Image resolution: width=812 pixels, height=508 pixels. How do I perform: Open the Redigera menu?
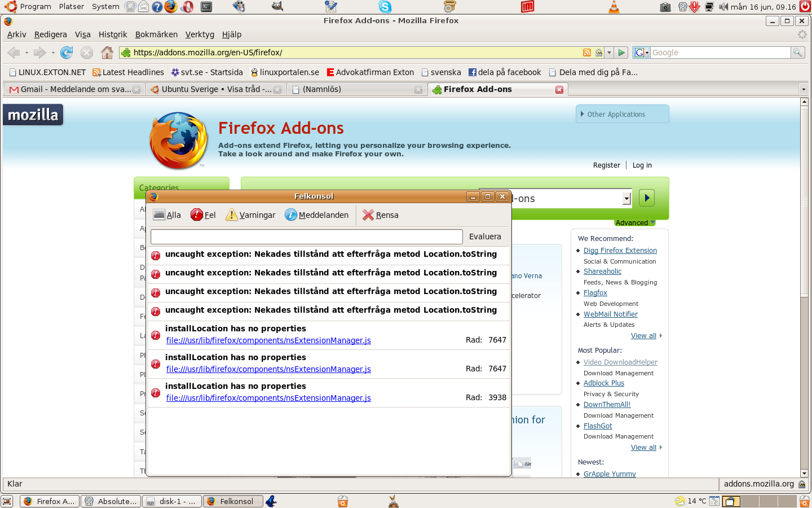coord(51,34)
